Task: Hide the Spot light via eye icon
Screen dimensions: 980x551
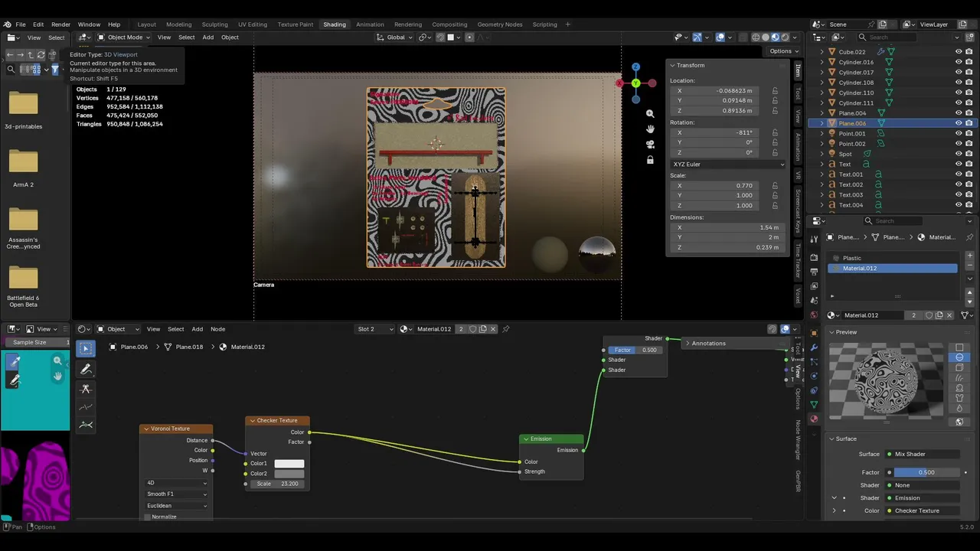Action: (x=959, y=154)
